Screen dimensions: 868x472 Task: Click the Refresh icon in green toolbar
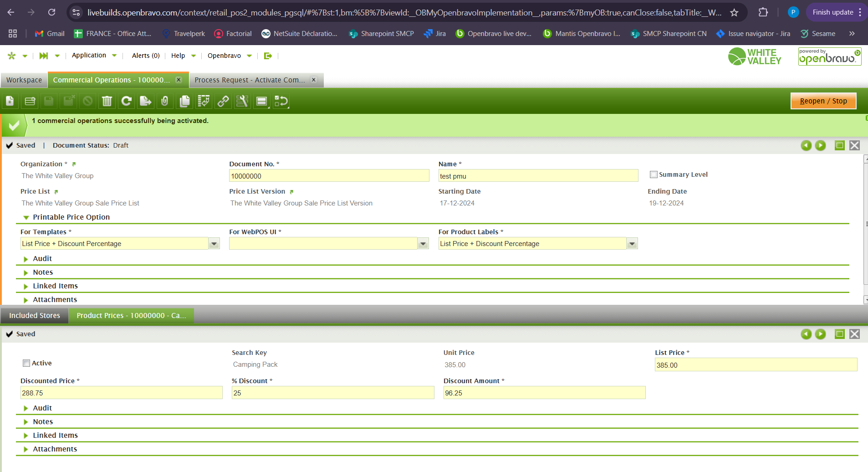126,101
